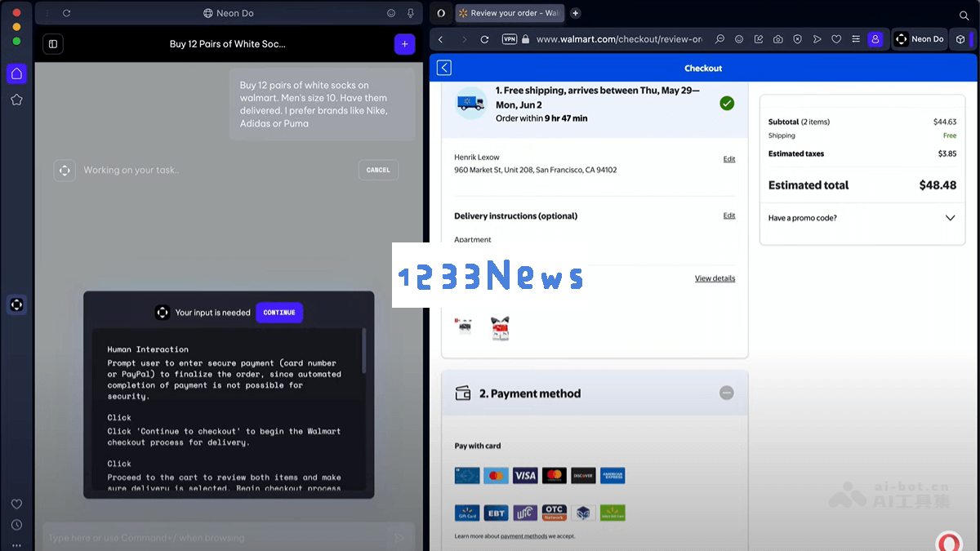This screenshot has width=980, height=551.
Task: Click the 'Buy 12 Pairs of White Soc...' task title
Action: (x=228, y=44)
